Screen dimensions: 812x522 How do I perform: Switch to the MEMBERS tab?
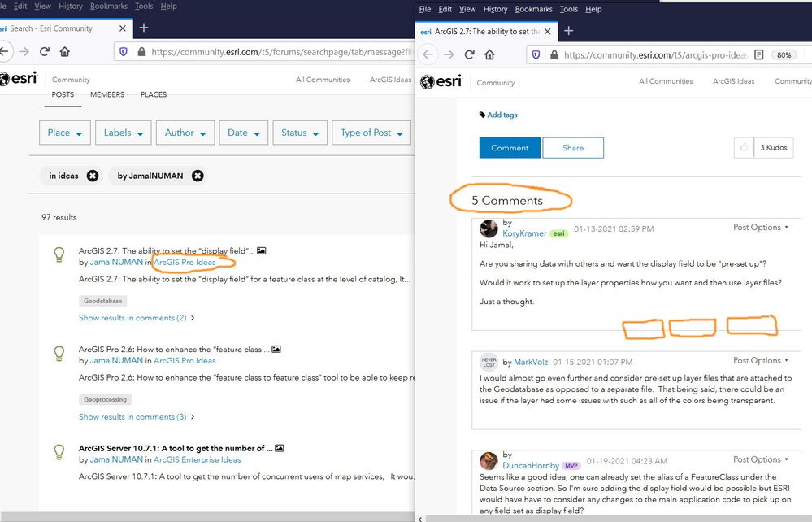107,95
